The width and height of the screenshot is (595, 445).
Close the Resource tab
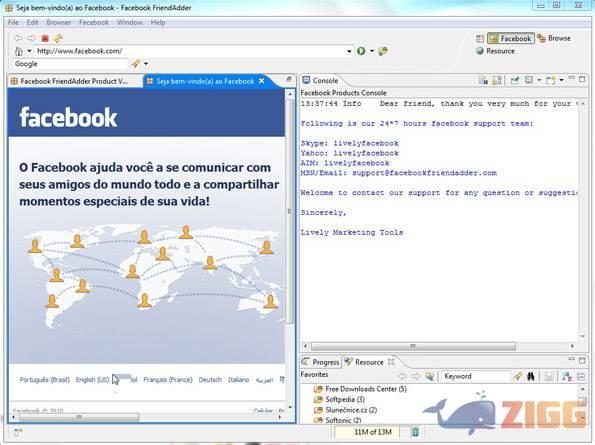[x=391, y=362]
